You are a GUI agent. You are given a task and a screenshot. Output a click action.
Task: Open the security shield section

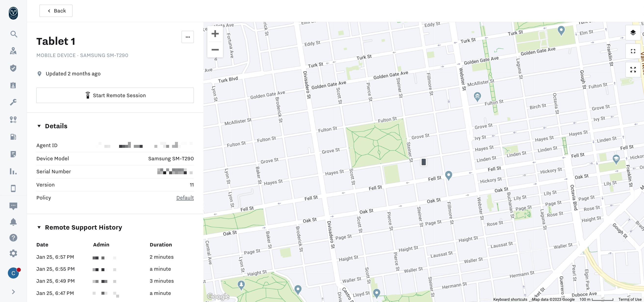(x=13, y=68)
